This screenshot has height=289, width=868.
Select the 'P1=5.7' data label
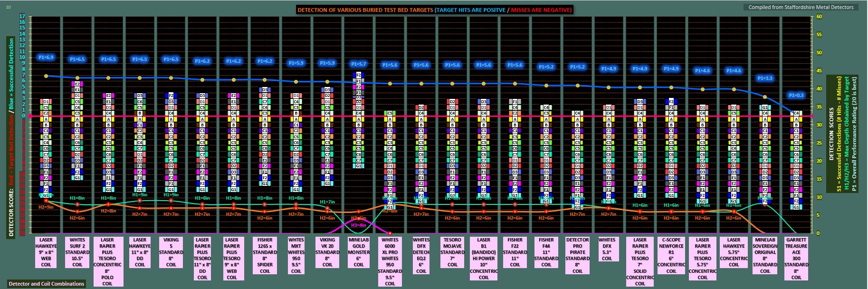(358, 64)
